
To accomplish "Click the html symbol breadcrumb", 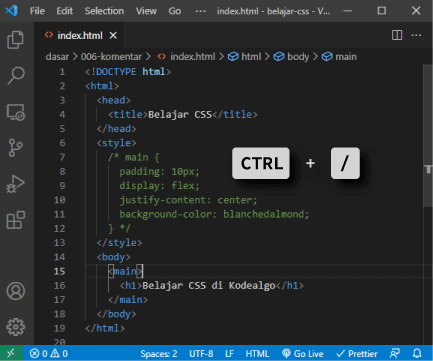I will click(245, 57).
